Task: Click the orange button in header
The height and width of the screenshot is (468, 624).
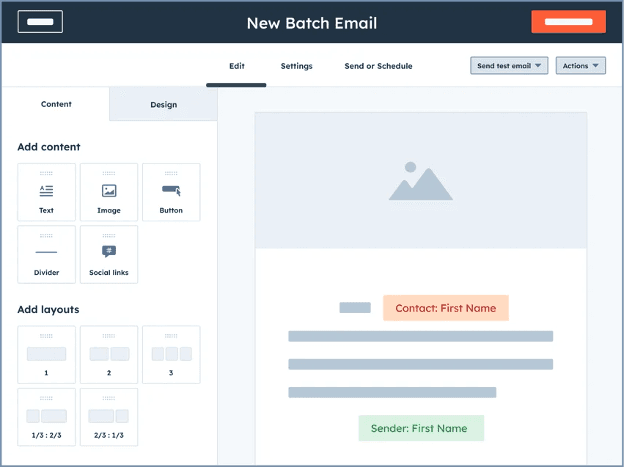Action: [x=568, y=22]
